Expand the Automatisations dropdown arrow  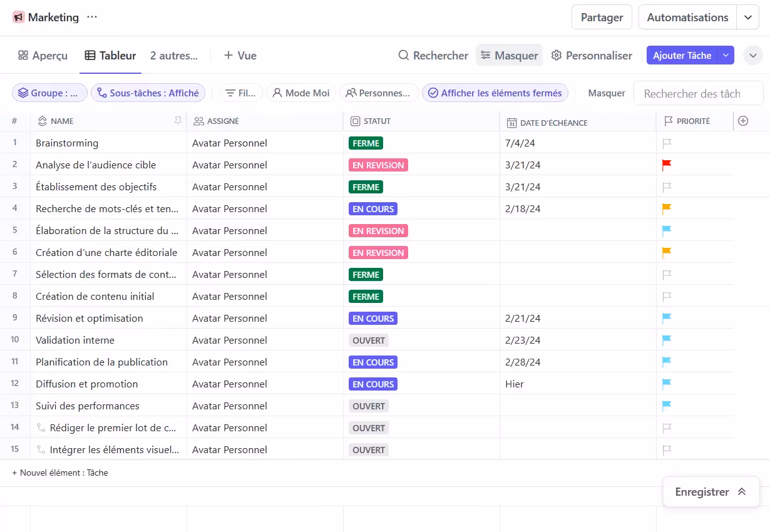pos(747,18)
